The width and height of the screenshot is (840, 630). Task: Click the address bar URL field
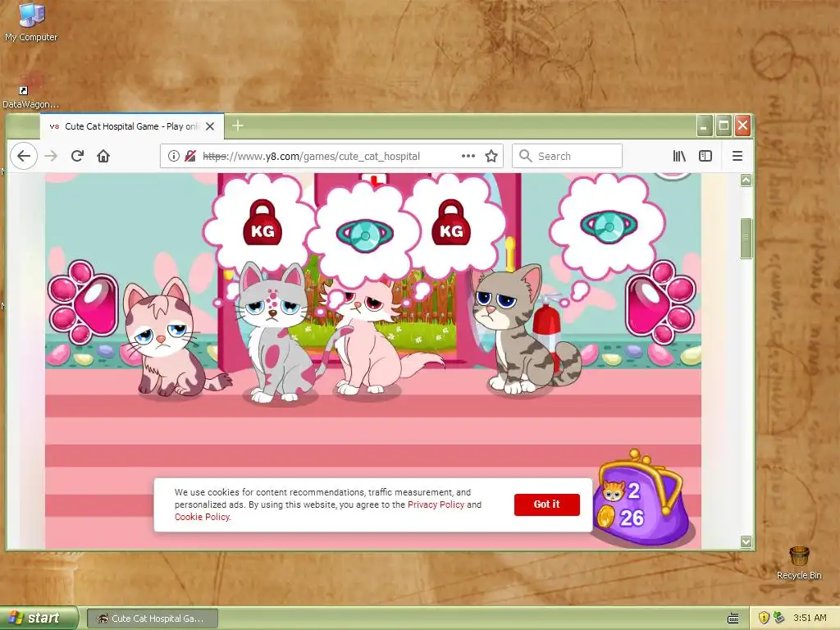point(330,156)
